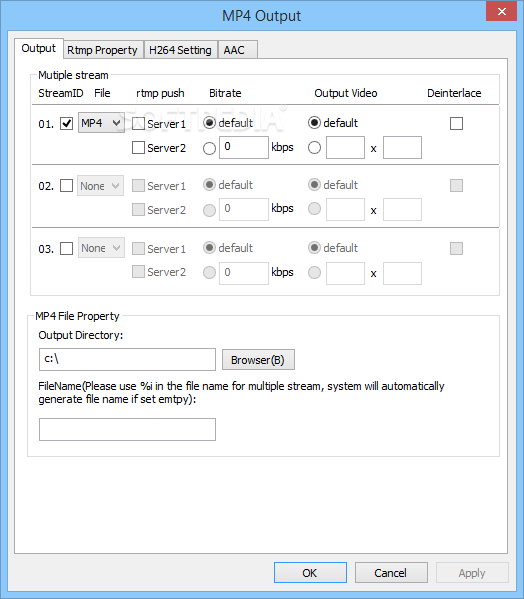Click the Apply button

[x=472, y=572]
